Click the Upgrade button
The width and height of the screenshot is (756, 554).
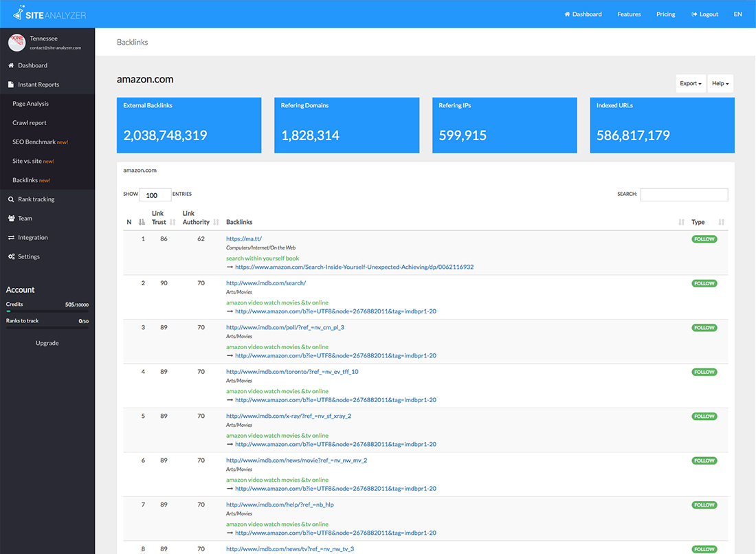click(47, 343)
